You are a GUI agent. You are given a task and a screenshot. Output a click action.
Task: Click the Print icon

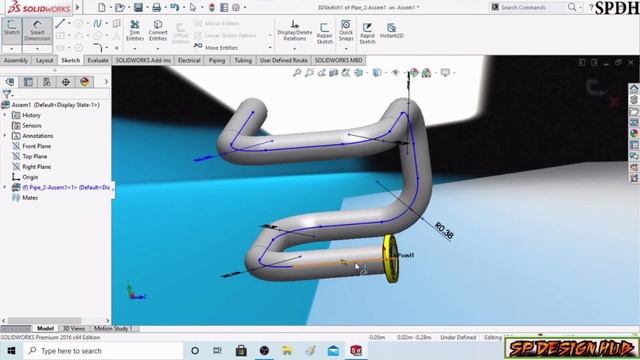click(x=156, y=7)
